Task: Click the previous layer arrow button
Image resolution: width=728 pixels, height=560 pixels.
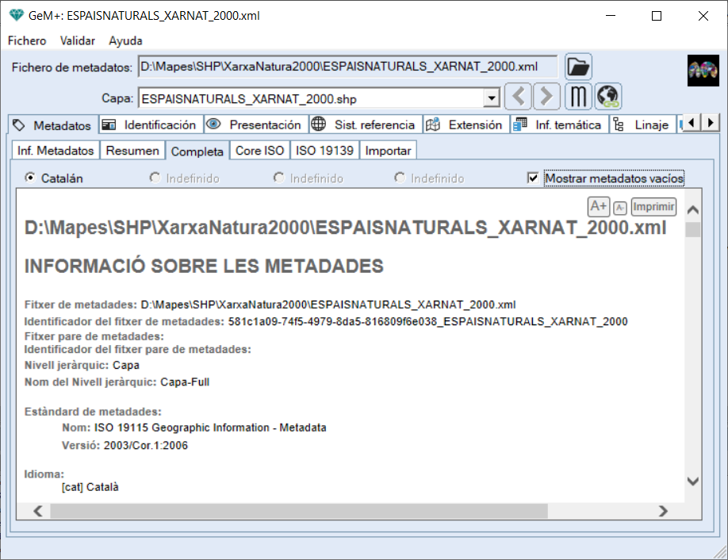Action: (518, 98)
